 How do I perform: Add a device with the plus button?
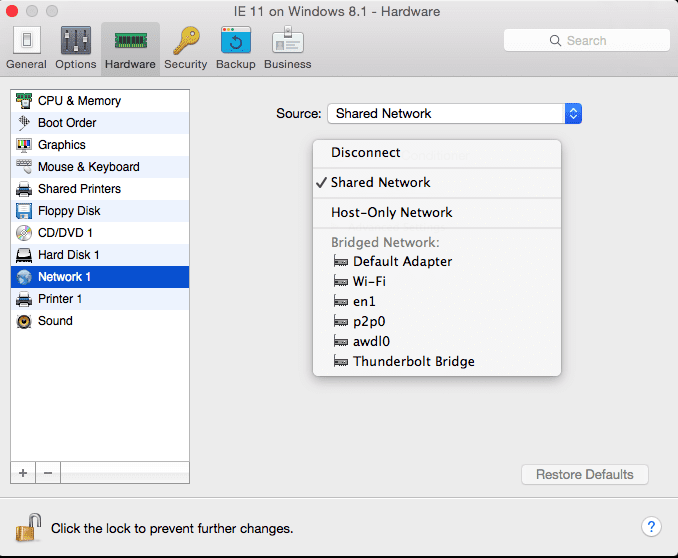click(23, 473)
